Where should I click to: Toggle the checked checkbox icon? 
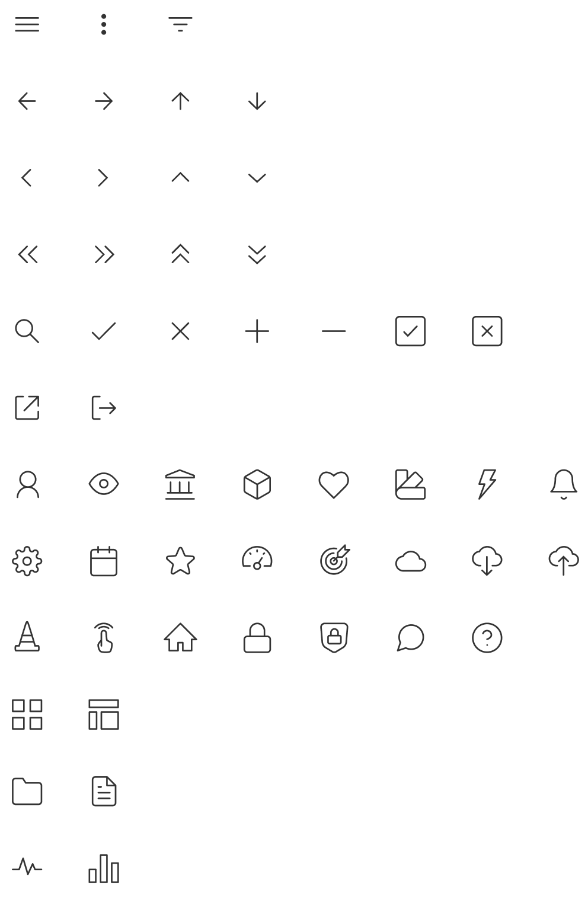(410, 331)
